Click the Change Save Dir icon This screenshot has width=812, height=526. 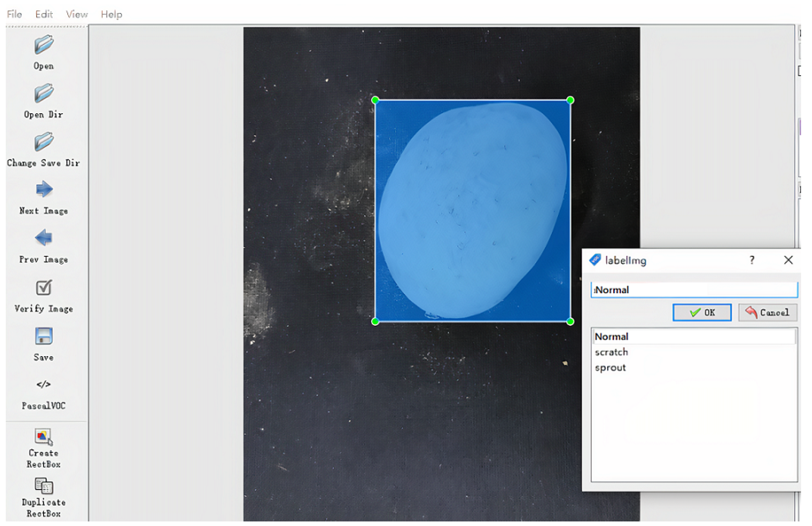click(x=44, y=142)
